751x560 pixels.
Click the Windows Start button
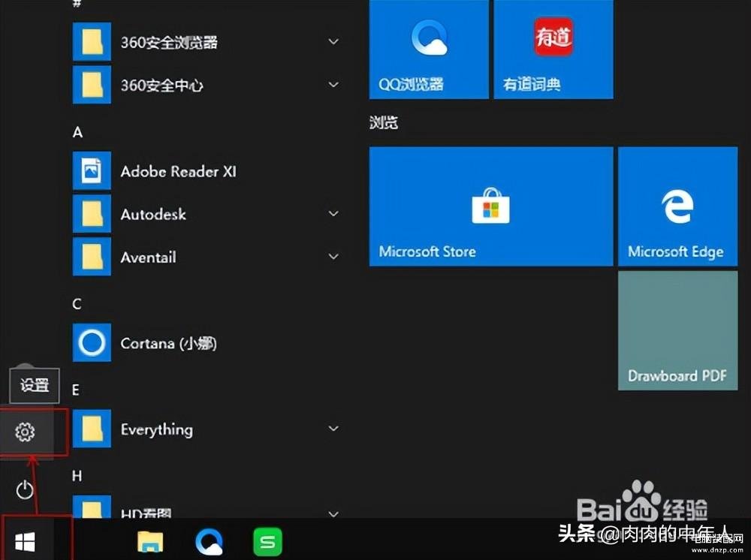coord(25,540)
